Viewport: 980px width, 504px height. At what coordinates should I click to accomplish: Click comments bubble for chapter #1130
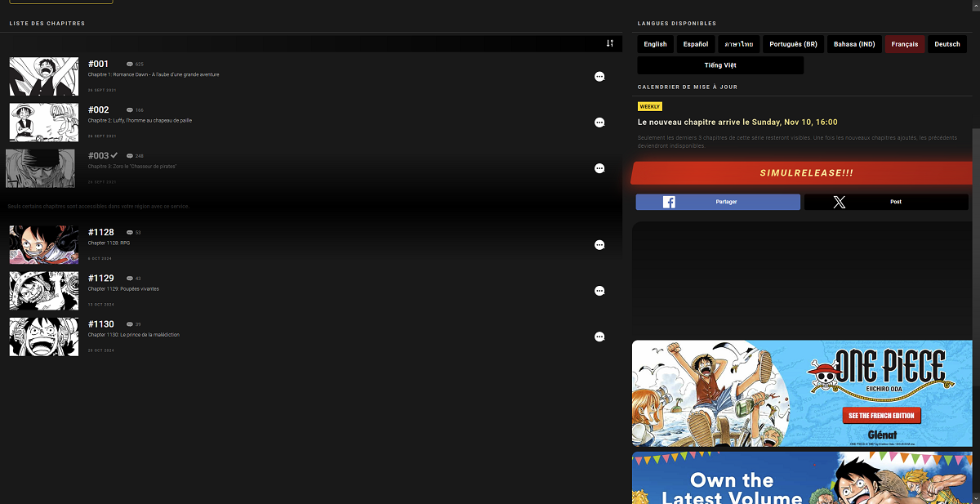(x=599, y=337)
